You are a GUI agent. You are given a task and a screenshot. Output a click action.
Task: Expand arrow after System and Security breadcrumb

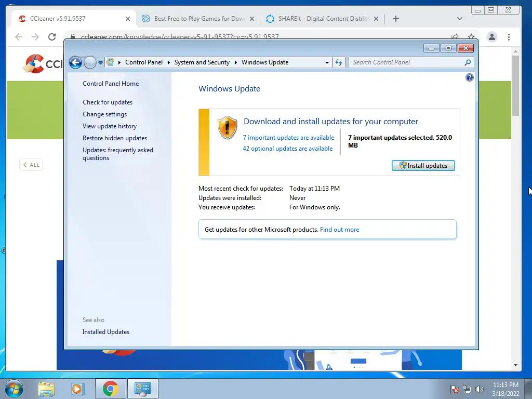click(236, 62)
